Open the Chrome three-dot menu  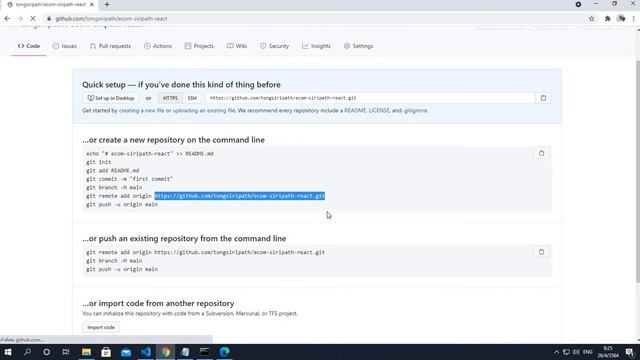[633, 19]
